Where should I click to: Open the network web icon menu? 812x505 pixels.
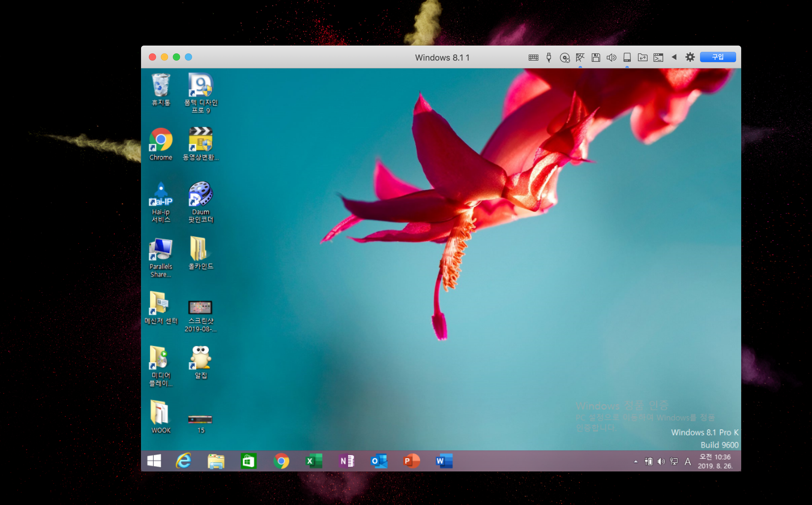pyautogui.click(x=580, y=58)
